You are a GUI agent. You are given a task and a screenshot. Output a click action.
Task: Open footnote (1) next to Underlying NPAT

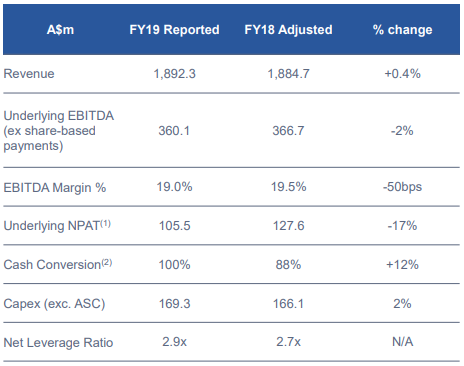(105, 223)
